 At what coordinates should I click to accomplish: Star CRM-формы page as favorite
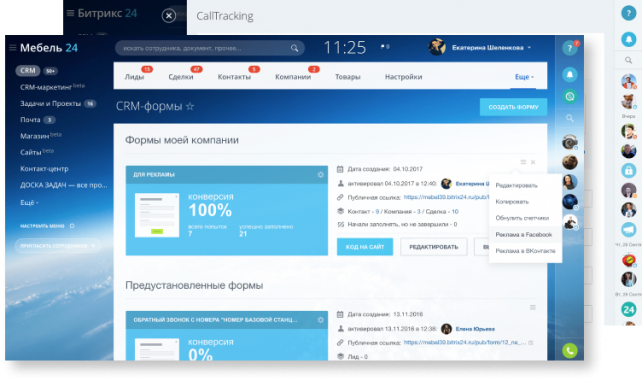coord(190,106)
